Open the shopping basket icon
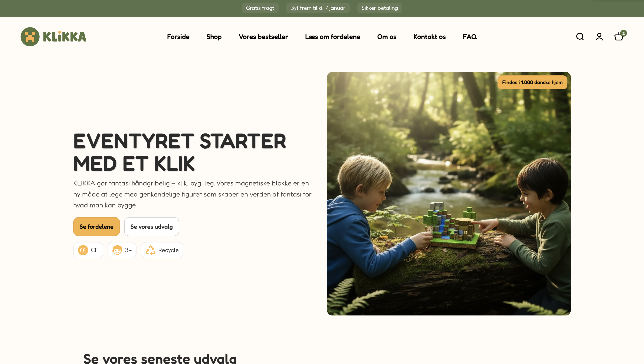Image resolution: width=644 pixels, height=364 pixels. pos(619,36)
